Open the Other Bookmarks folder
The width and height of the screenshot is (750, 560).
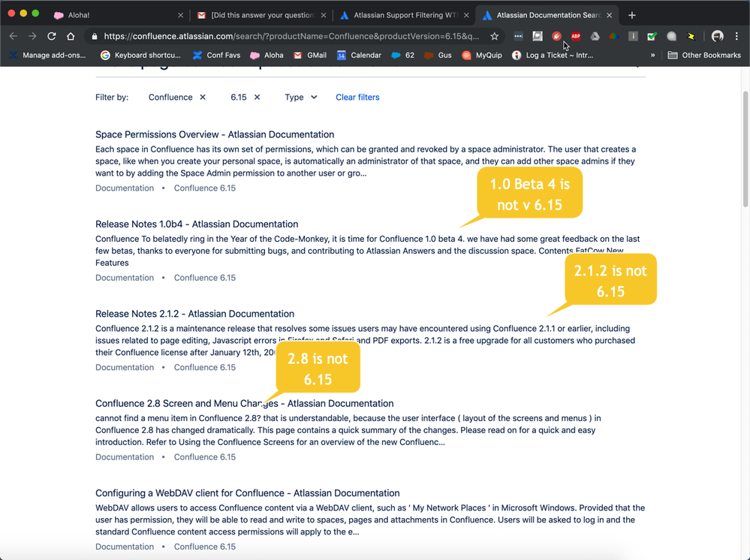[704, 55]
